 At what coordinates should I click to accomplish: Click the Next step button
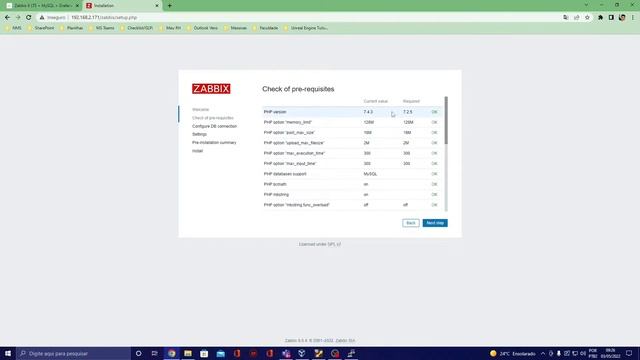coord(435,223)
